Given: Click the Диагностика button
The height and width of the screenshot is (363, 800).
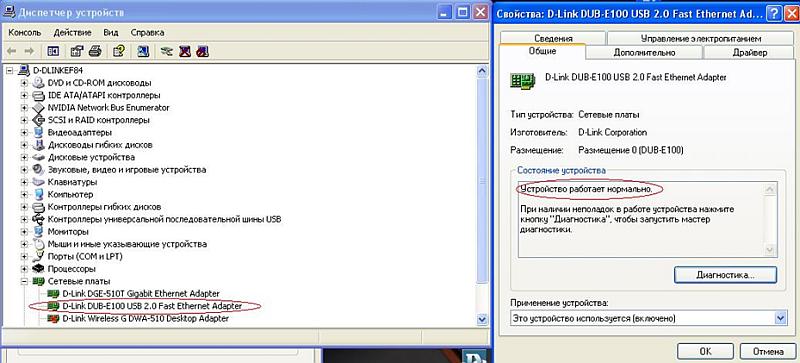Looking at the screenshot, I should coord(725,275).
